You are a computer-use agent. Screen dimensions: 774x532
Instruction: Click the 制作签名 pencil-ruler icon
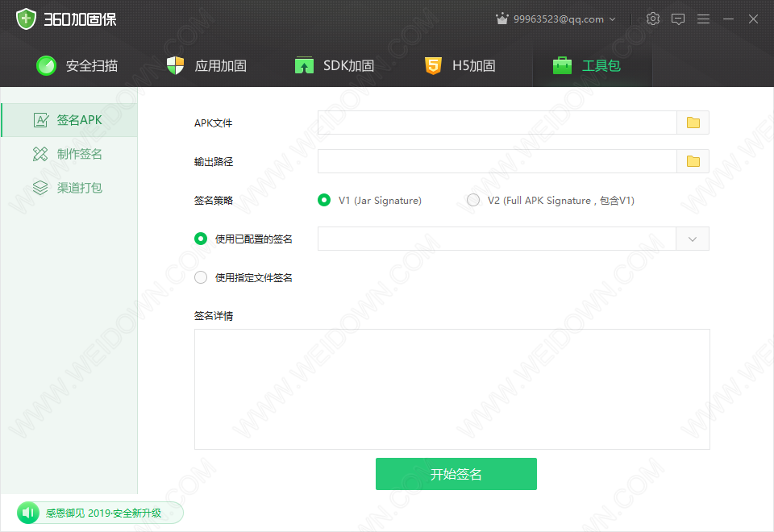pos(40,154)
